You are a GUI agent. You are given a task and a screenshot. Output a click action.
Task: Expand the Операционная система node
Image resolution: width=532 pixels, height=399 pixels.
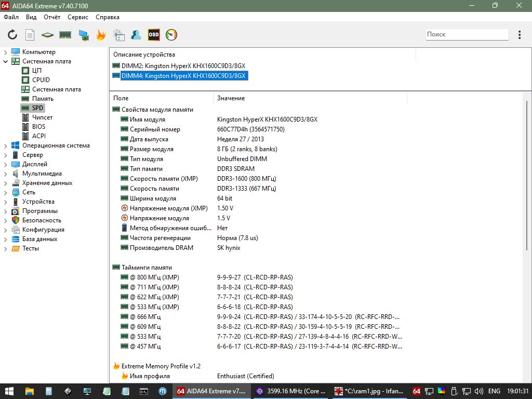[5, 146]
